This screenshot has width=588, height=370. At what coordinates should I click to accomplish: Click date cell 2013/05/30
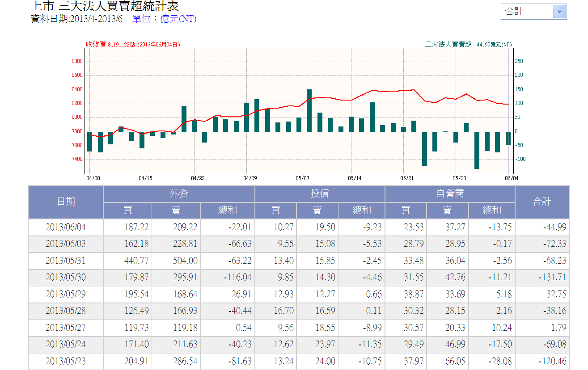tap(66, 277)
